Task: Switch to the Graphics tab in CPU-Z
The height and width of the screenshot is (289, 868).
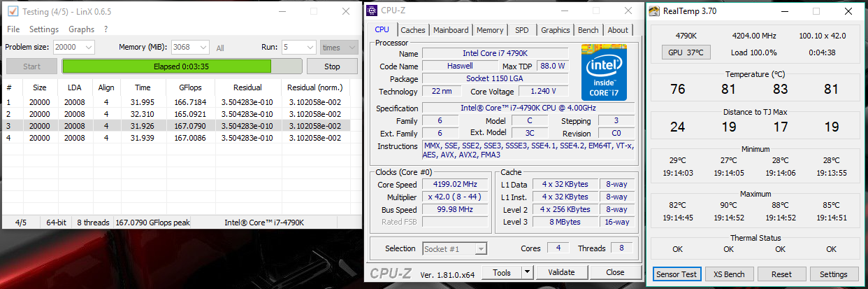Action: click(x=556, y=30)
